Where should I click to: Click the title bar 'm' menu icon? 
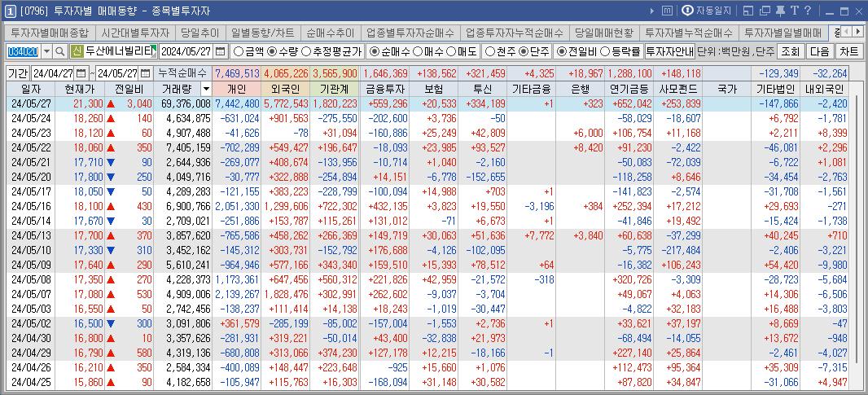coord(668,11)
